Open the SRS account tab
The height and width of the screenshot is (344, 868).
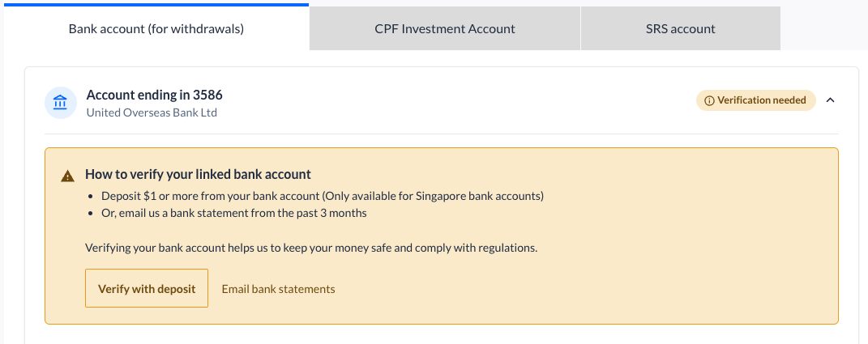[x=680, y=28]
